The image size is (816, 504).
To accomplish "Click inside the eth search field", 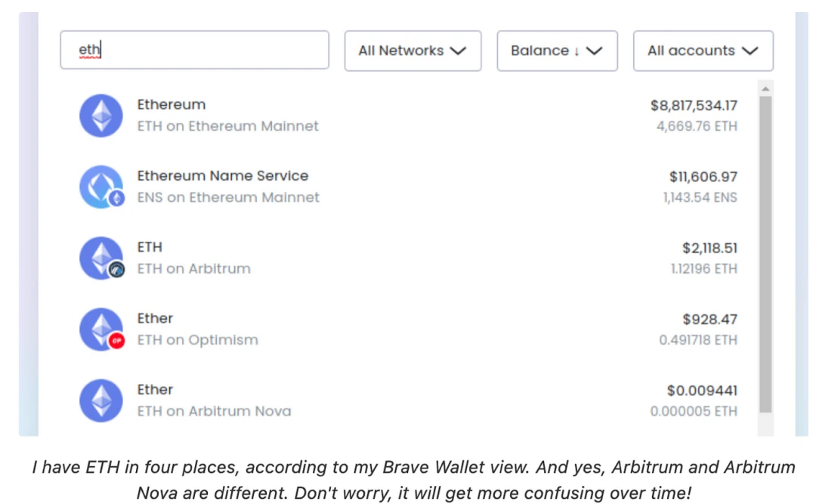I will [194, 50].
